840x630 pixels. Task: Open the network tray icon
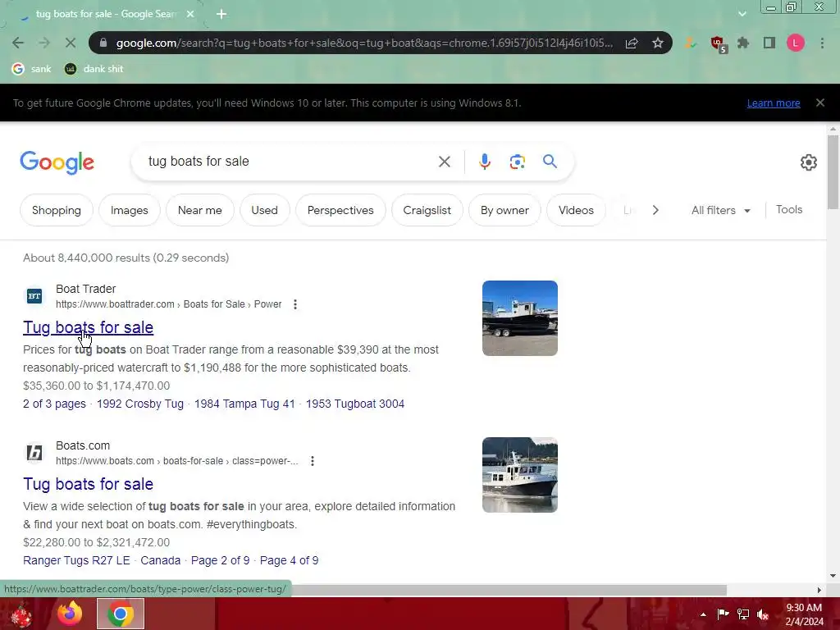(x=743, y=614)
